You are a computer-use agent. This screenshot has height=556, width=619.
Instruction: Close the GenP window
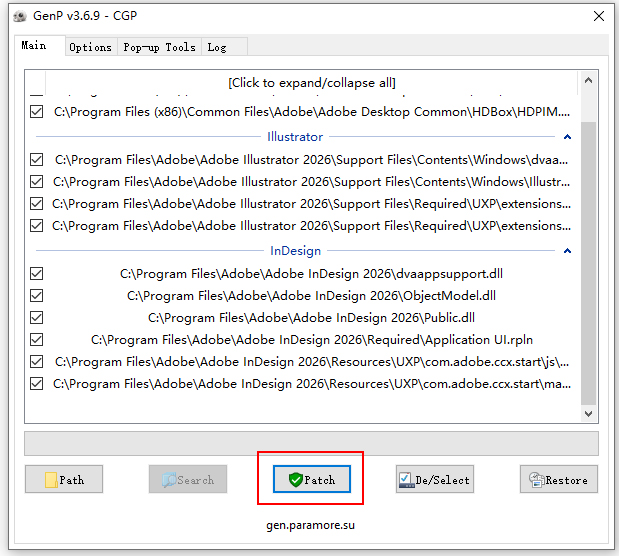599,16
